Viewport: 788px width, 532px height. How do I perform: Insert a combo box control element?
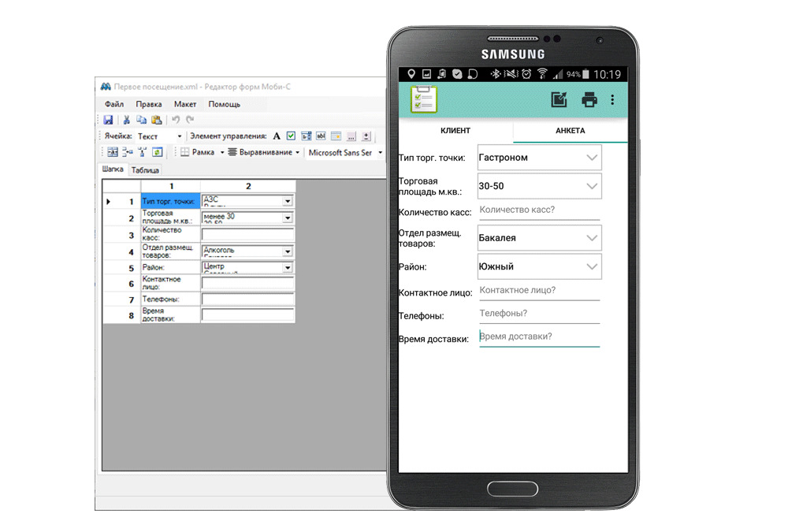click(306, 136)
